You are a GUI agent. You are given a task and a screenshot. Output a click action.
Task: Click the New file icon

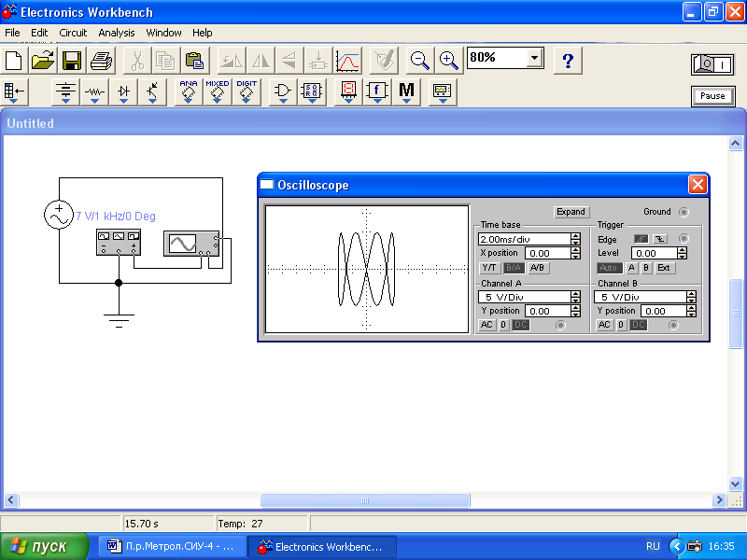pos(14,61)
